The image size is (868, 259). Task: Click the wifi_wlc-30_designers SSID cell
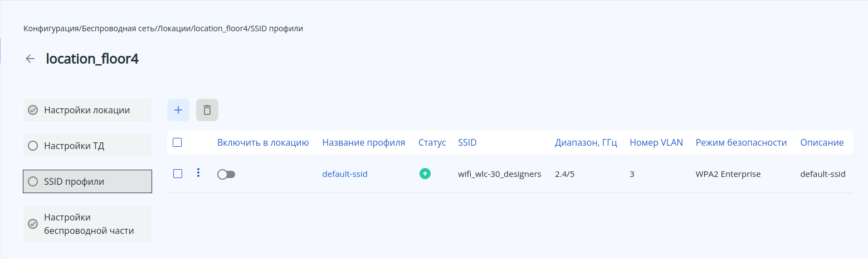[499, 174]
